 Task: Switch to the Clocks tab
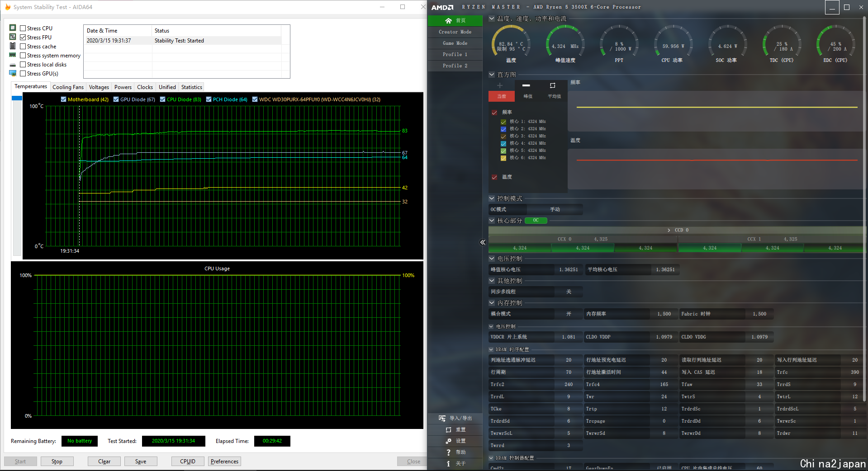click(x=145, y=87)
